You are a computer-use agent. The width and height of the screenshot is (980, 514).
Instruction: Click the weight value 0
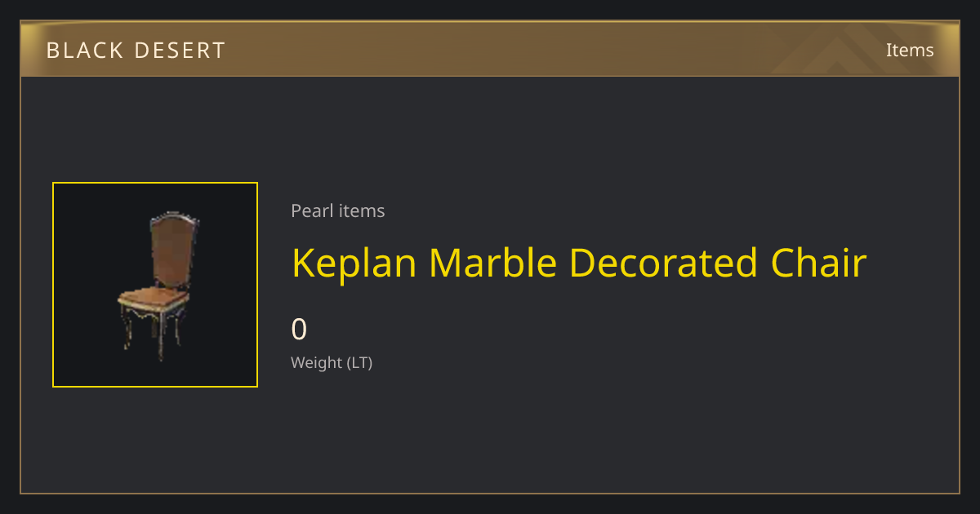(x=299, y=329)
